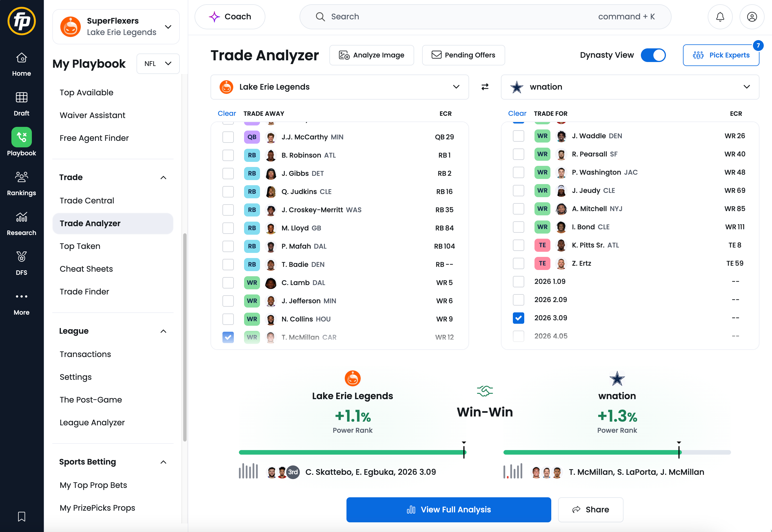Click the 3rd pick badge in summary
The width and height of the screenshot is (772, 532).
point(293,472)
